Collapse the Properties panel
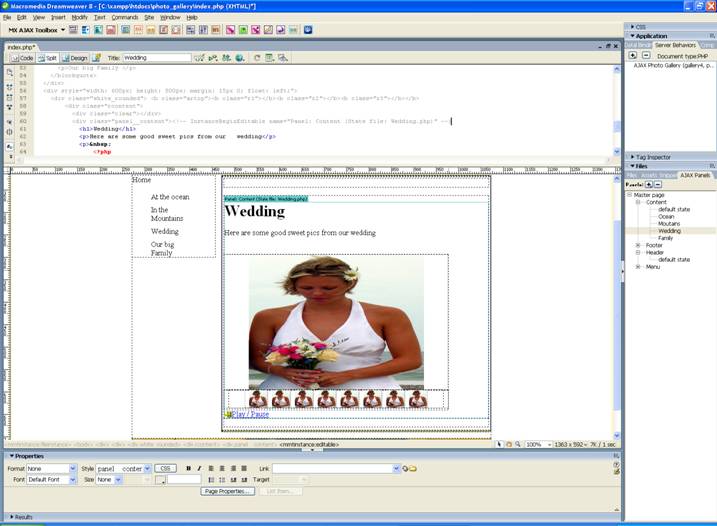Viewport: 717px width, 526px height. (12, 456)
